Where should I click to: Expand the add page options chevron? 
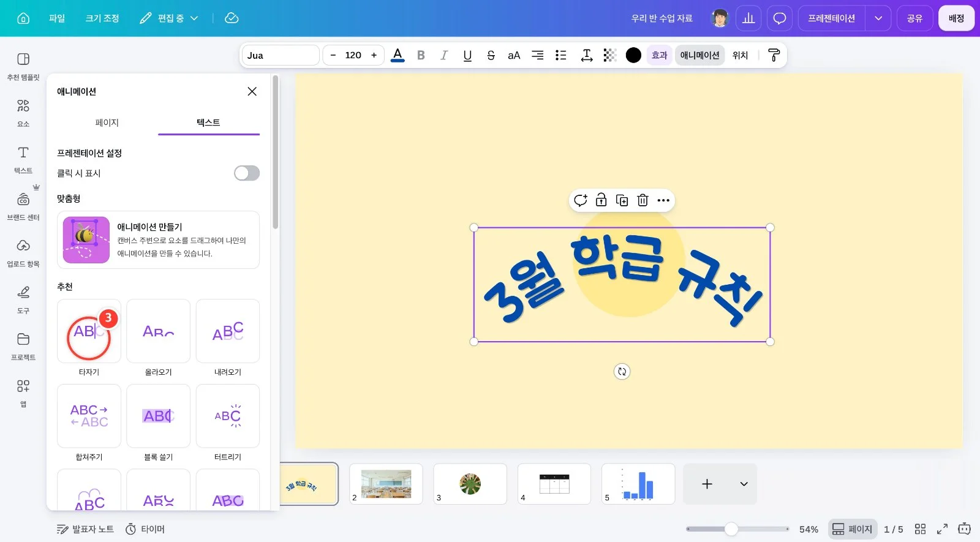744,484
